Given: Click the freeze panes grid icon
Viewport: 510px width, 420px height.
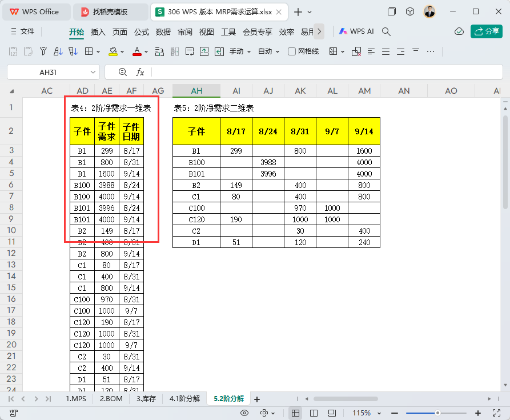Looking at the screenshot, I should pyautogui.click(x=333, y=51).
